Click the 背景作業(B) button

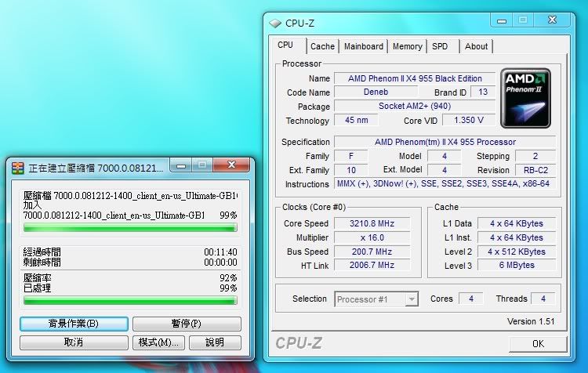(x=74, y=324)
